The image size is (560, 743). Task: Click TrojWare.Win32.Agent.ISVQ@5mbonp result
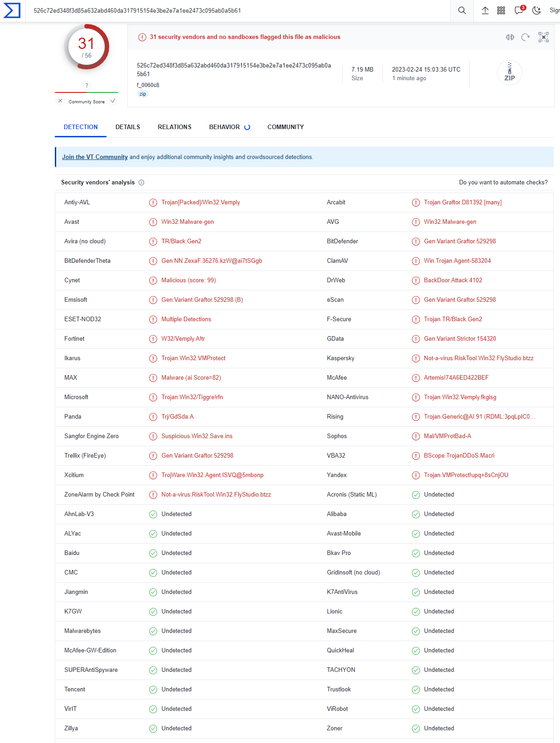(x=212, y=475)
